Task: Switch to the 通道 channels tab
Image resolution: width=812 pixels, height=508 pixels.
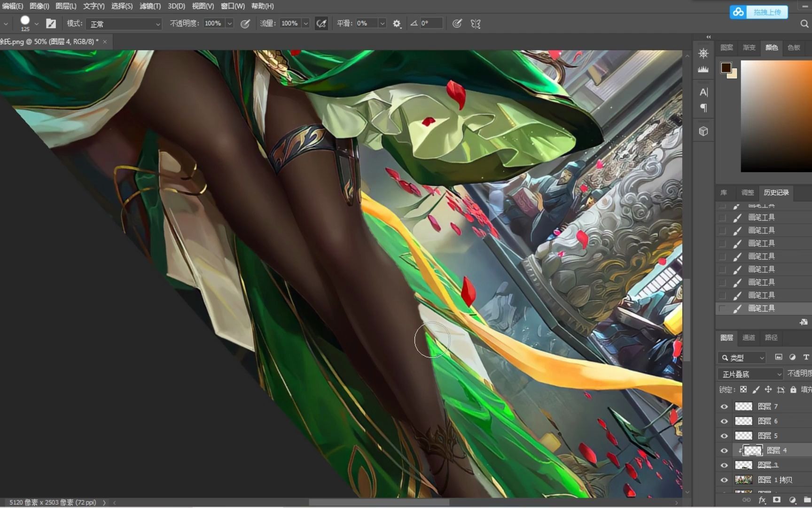Action: [x=749, y=337]
